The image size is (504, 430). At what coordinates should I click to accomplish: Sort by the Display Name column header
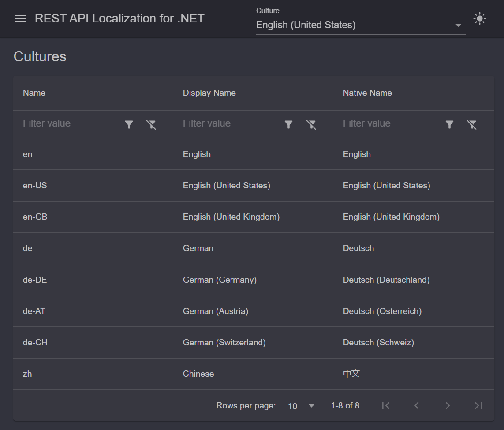pyautogui.click(x=209, y=93)
